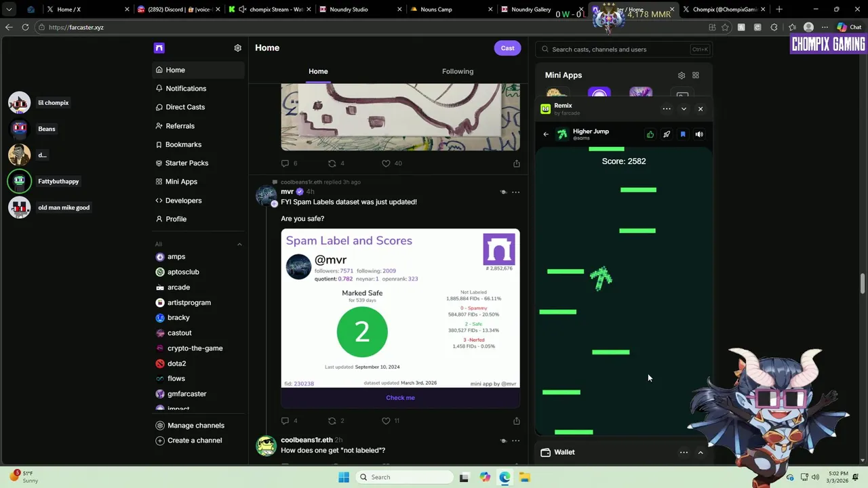Open Mini Apps in the sidebar
Image resolution: width=868 pixels, height=488 pixels.
point(198,182)
